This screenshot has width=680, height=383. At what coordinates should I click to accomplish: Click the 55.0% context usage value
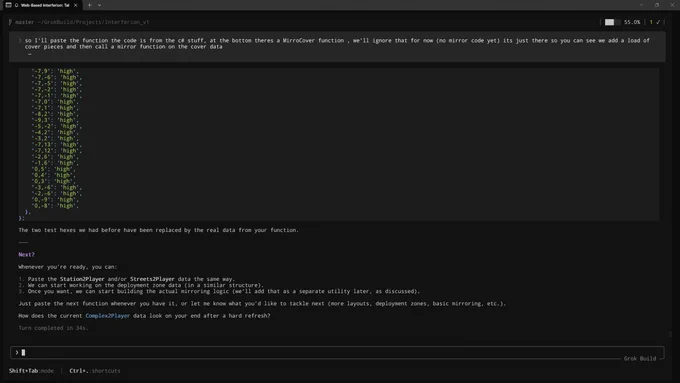[x=632, y=22]
